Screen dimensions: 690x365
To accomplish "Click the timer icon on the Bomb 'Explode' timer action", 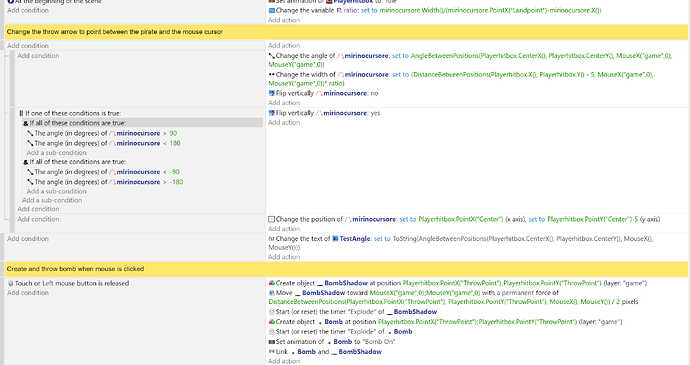I will (x=272, y=332).
